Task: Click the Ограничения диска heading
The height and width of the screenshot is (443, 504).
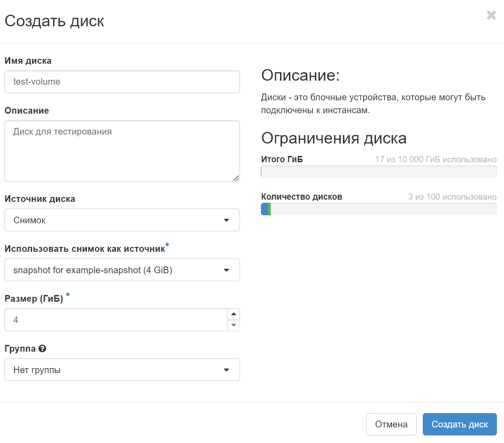Action: pyautogui.click(x=334, y=138)
